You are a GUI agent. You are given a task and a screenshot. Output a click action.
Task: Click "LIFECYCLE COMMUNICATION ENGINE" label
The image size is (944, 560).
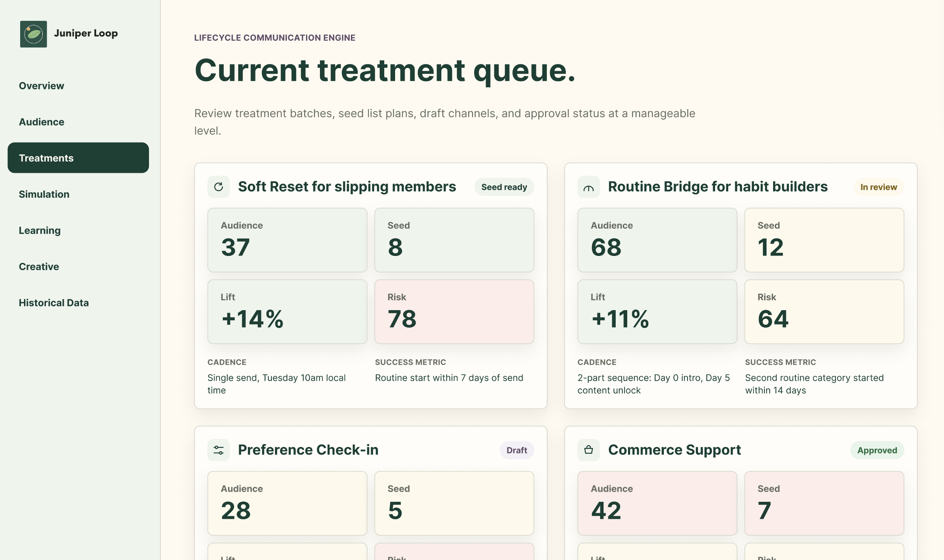point(274,38)
